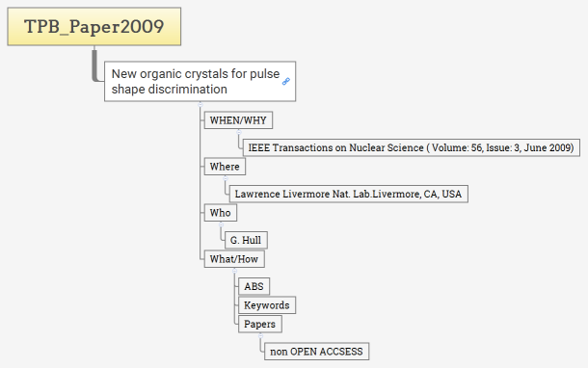Select the What/How node

pyautogui.click(x=234, y=259)
